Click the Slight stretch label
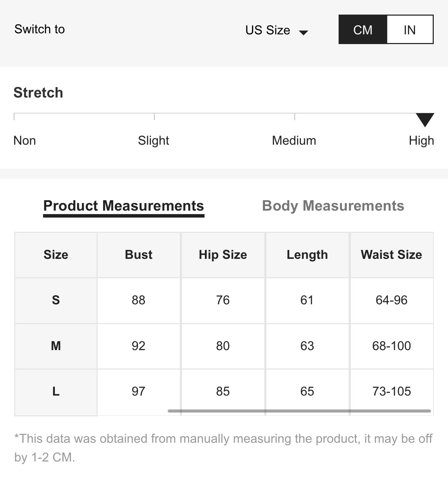 click(x=153, y=141)
